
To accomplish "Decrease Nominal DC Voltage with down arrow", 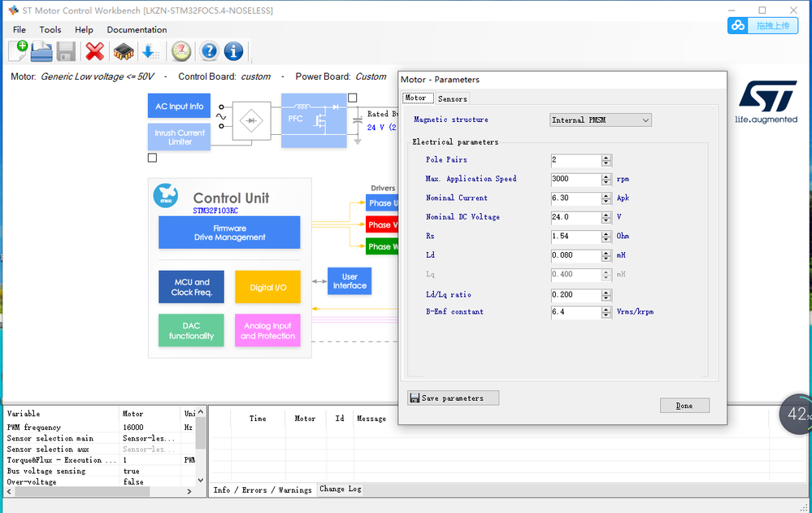I will 606,221.
